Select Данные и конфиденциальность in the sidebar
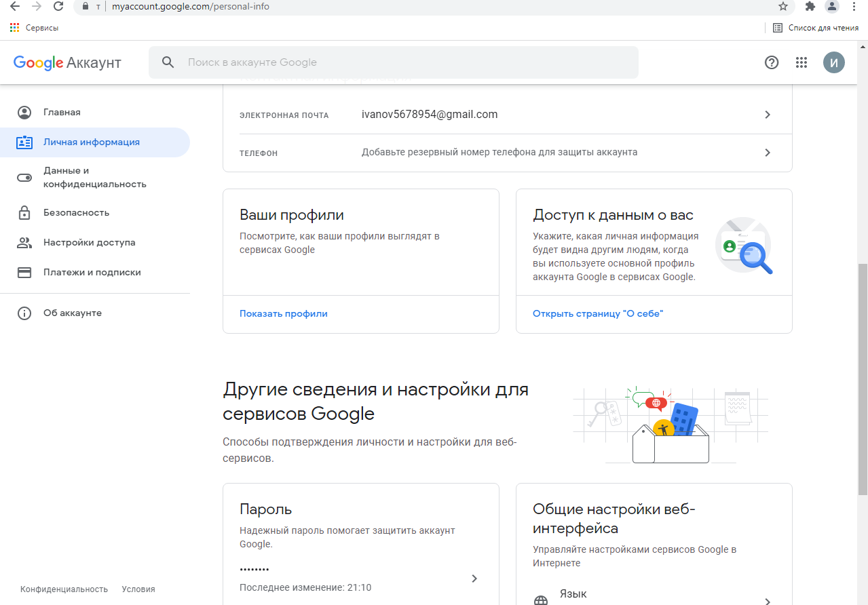The image size is (868, 605). click(94, 178)
